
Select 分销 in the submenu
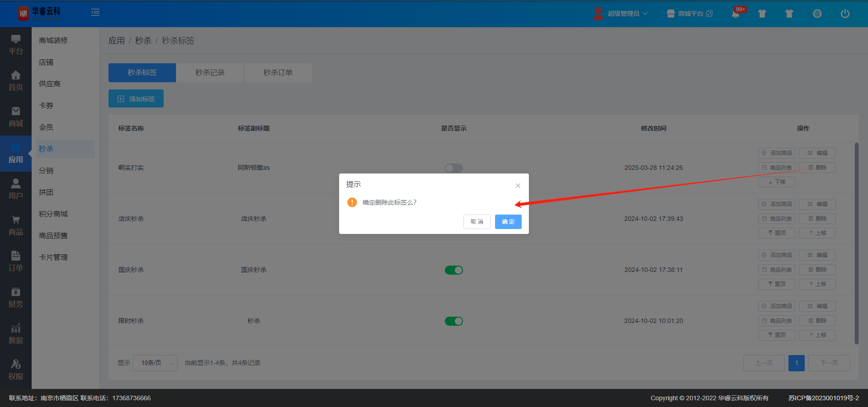[46, 171]
